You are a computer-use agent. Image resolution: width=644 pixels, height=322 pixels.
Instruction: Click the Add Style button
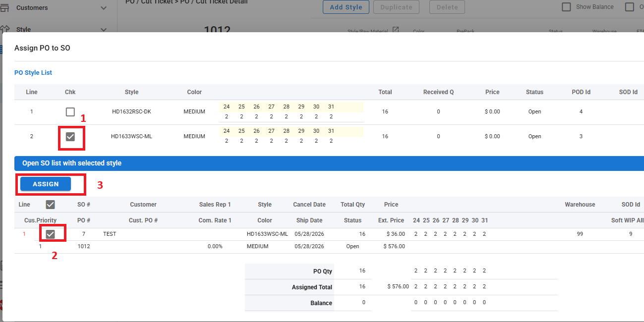pyautogui.click(x=346, y=7)
